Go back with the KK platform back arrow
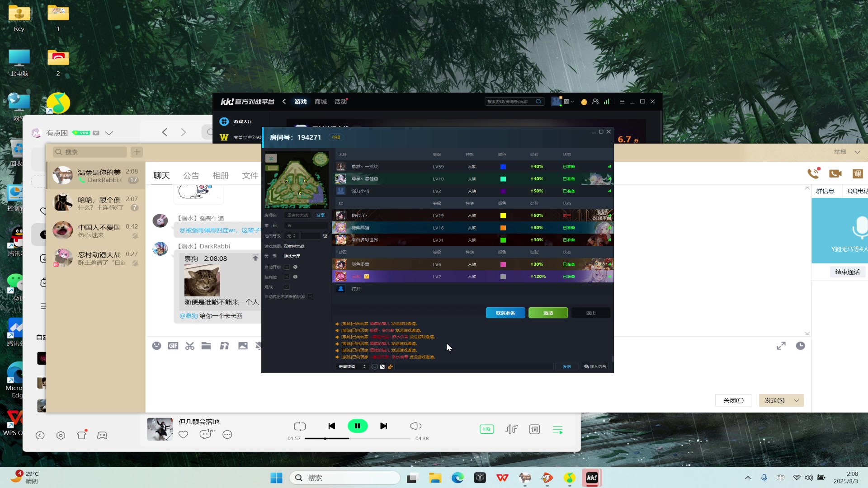Image resolution: width=868 pixels, height=488 pixels. tap(284, 102)
